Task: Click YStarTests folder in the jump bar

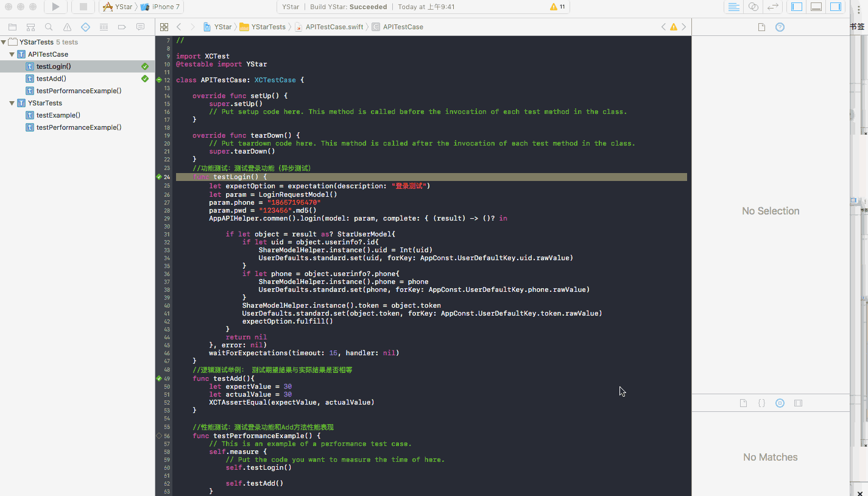Action: point(267,27)
